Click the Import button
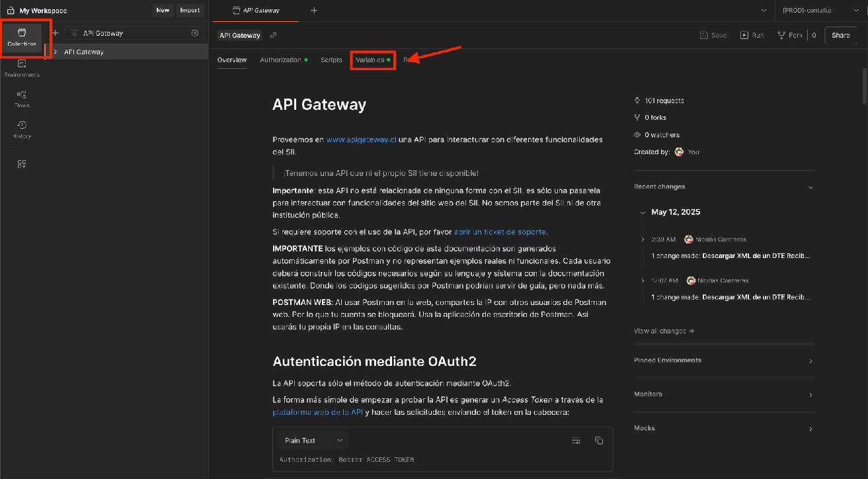The height and width of the screenshot is (479, 868). tap(190, 11)
